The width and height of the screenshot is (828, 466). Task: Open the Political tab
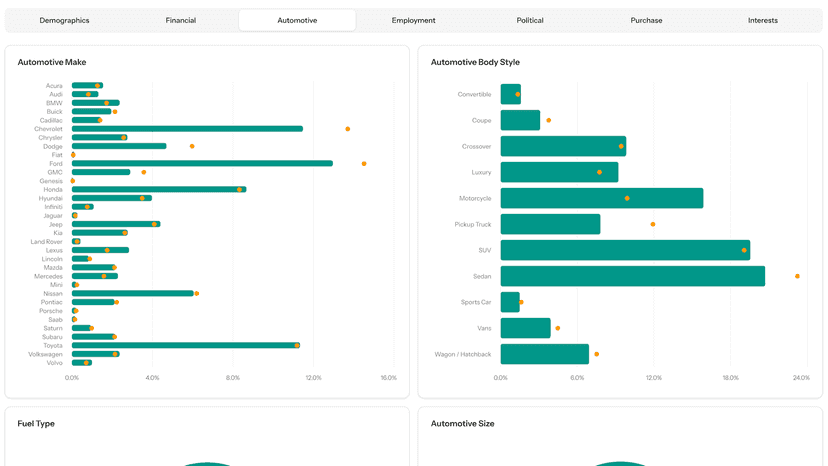tap(530, 20)
